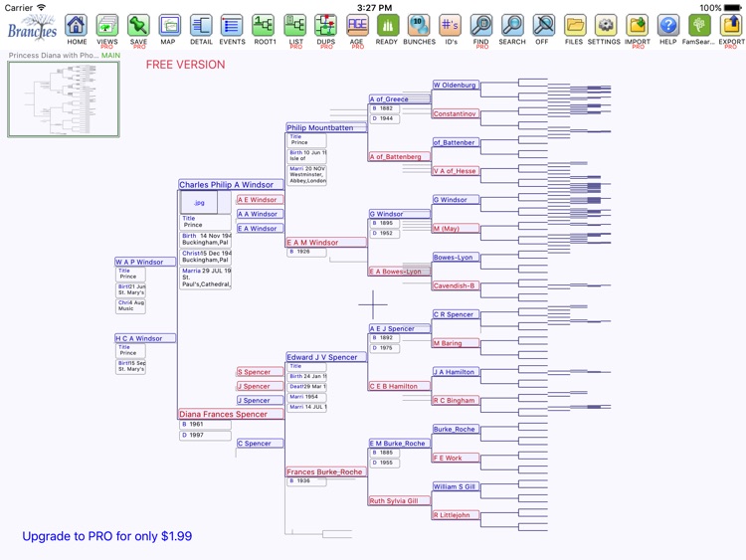Select the Cavendish-B node
746x560 pixels.
coord(456,285)
